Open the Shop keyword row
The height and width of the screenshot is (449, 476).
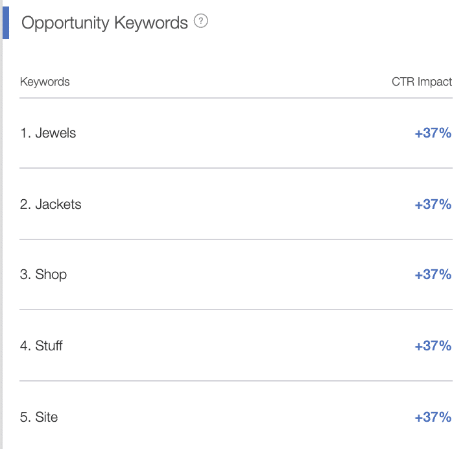(236, 274)
